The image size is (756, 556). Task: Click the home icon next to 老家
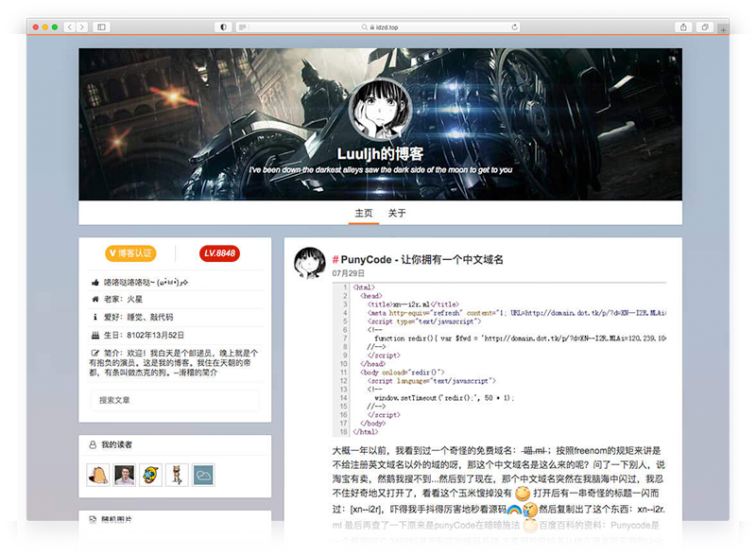point(95,299)
